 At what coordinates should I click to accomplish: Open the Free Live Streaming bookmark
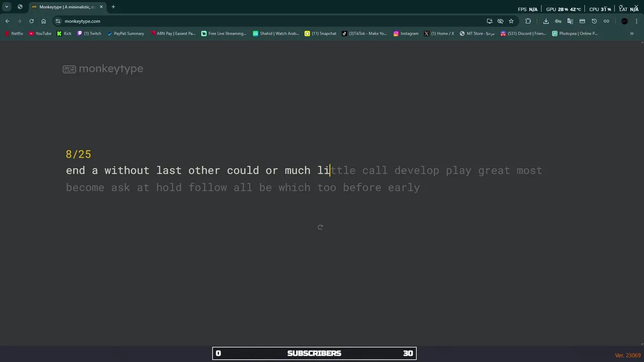[224, 34]
